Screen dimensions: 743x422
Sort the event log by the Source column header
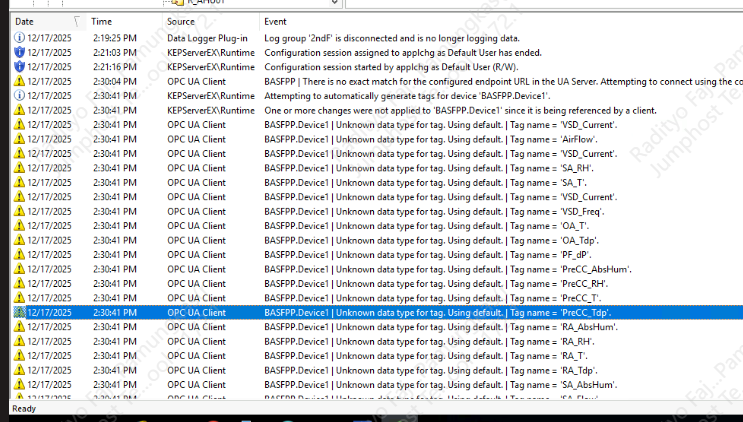(x=181, y=21)
